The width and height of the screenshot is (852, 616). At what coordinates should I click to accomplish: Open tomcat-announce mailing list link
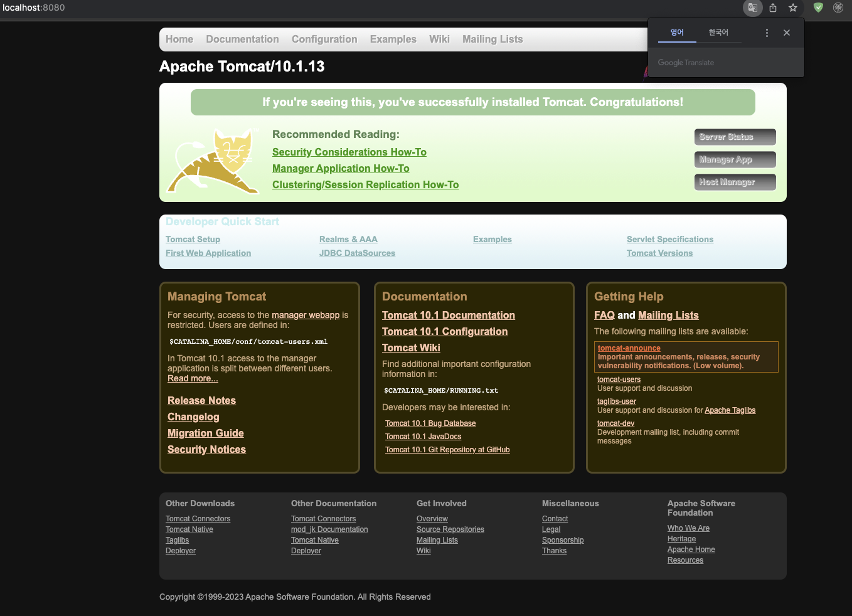pos(629,348)
